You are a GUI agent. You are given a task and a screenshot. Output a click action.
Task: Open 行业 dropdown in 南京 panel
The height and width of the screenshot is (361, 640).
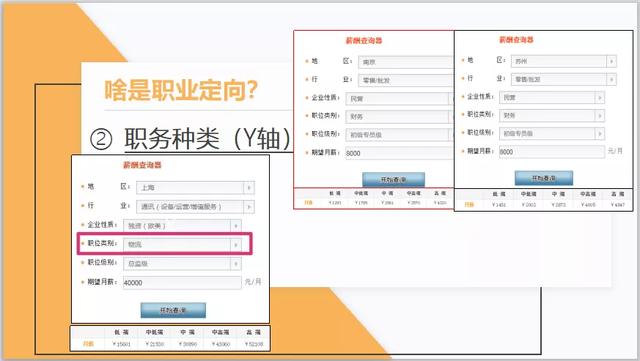[406, 80]
